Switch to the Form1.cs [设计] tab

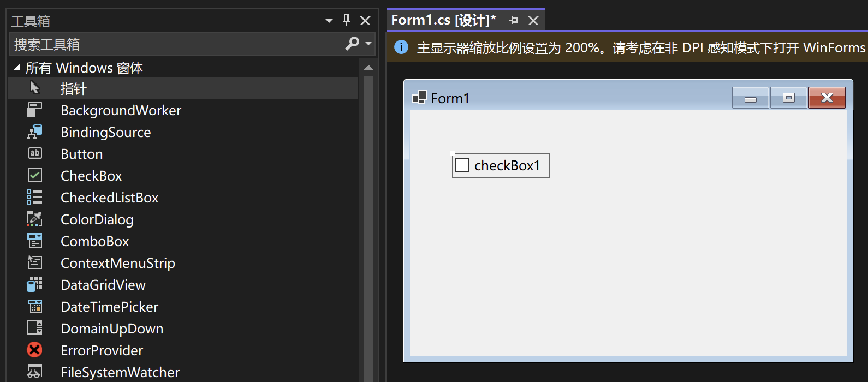click(443, 20)
